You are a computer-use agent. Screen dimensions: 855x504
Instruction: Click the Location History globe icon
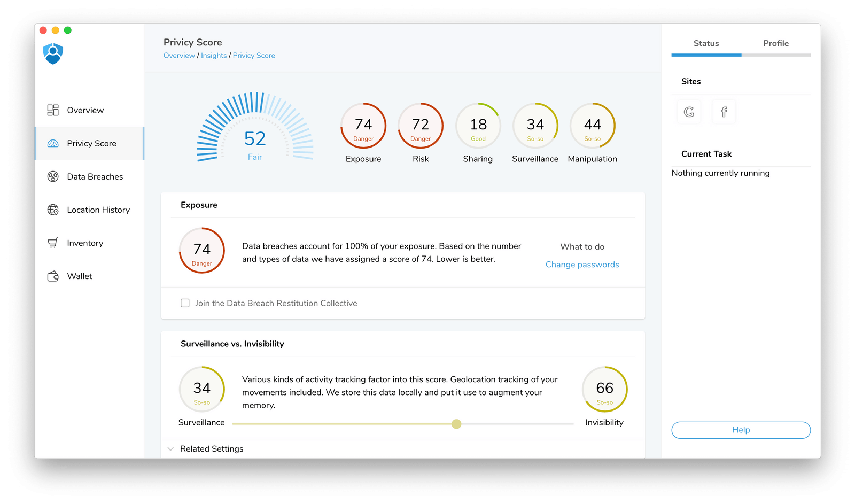(53, 210)
